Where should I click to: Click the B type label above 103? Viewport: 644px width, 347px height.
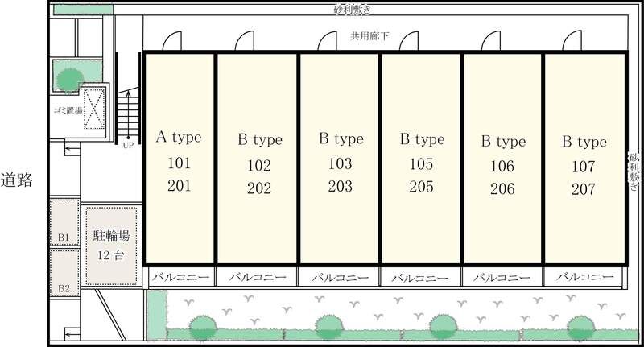pos(341,138)
